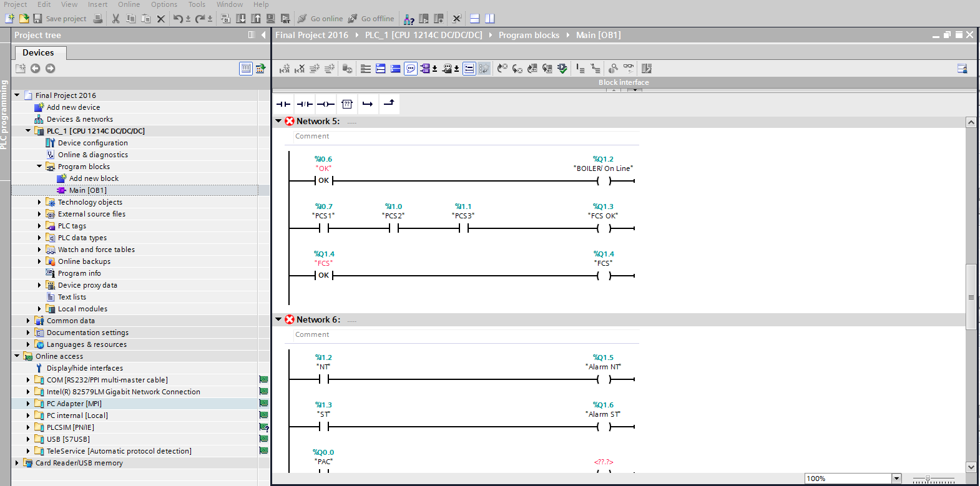
Task: Open a ladder branch
Action: pos(368,104)
